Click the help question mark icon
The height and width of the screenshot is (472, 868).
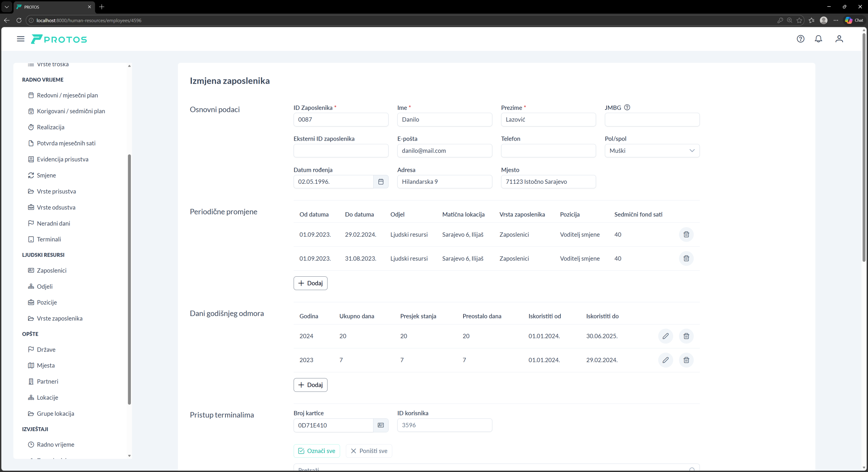pyautogui.click(x=800, y=39)
